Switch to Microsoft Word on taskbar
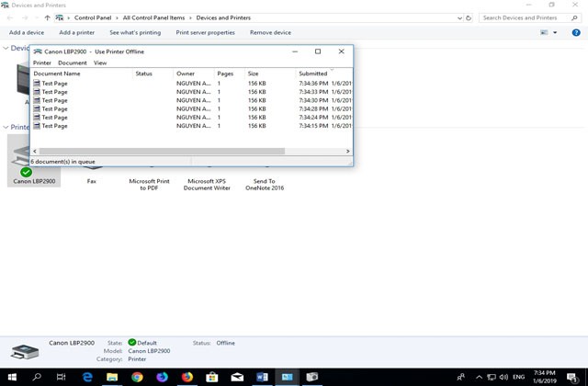588x386 pixels. coord(262,377)
